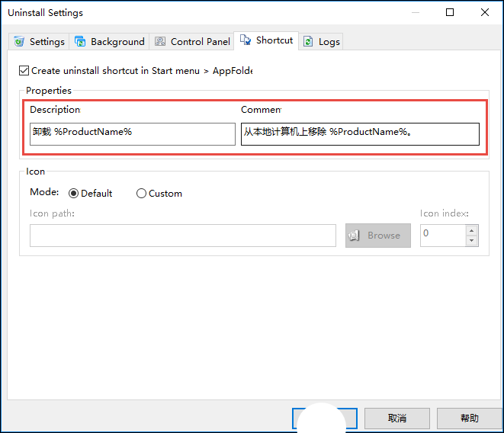Focus the Comment text field
This screenshot has height=433, width=504.
click(x=360, y=134)
